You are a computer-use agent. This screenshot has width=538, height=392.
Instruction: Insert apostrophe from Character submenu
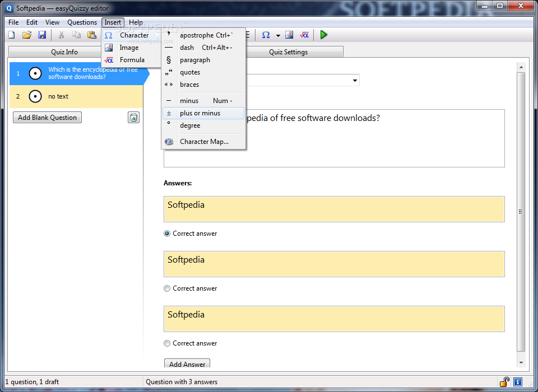click(x=204, y=35)
